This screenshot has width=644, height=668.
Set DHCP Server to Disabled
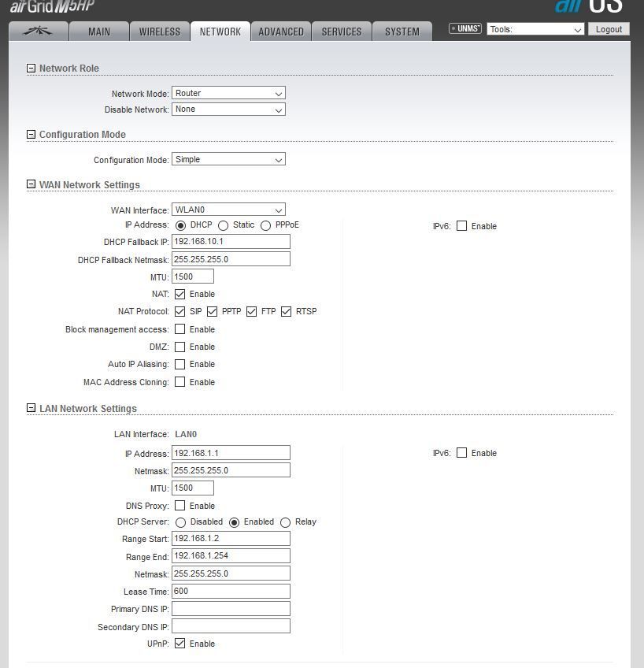pyautogui.click(x=181, y=522)
